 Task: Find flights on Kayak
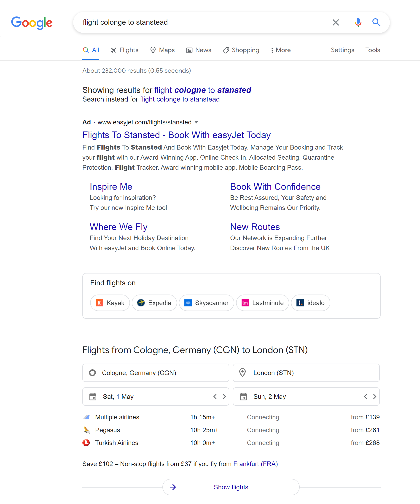(110, 303)
